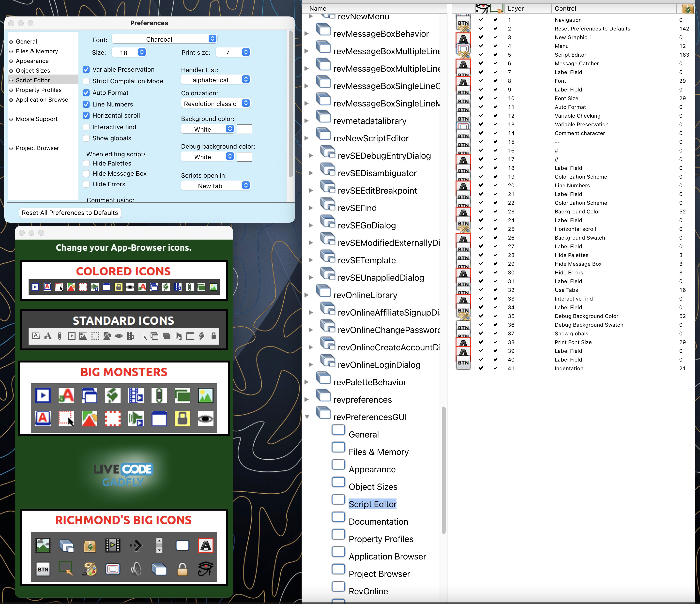This screenshot has width=700, height=604.
Task: Click the BTN icon in layer row 1
Action: coord(464,19)
